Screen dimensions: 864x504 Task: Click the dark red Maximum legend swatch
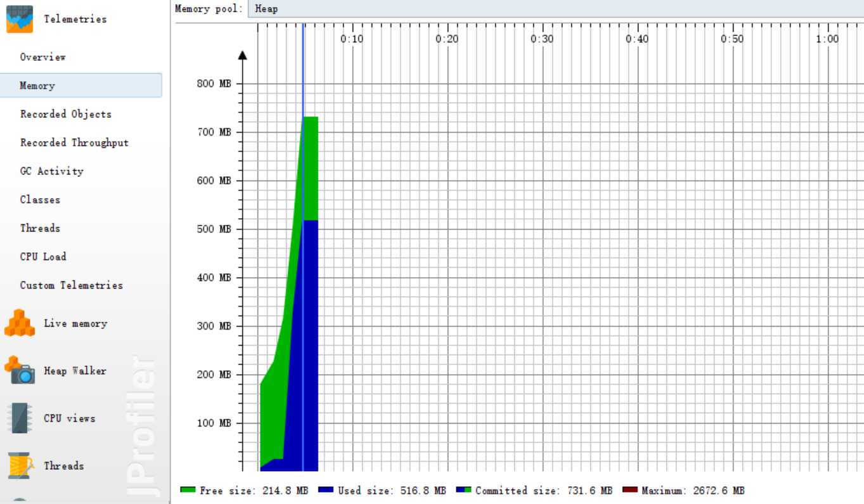tap(630, 490)
